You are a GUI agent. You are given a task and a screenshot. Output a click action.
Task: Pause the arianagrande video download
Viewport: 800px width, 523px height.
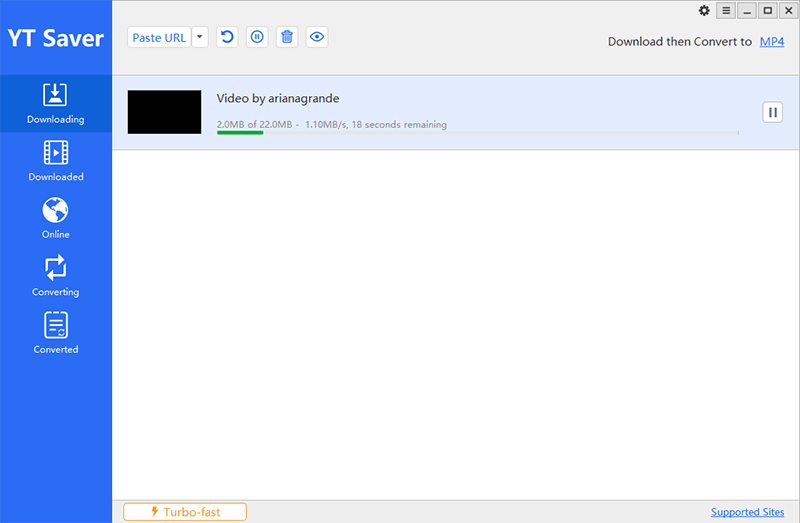(x=772, y=112)
